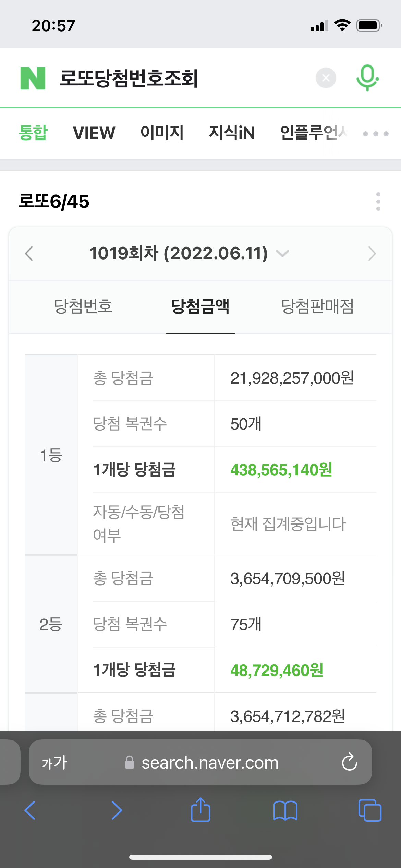Switch to the 당첨번호 tab
The image size is (401, 868).
[83, 306]
